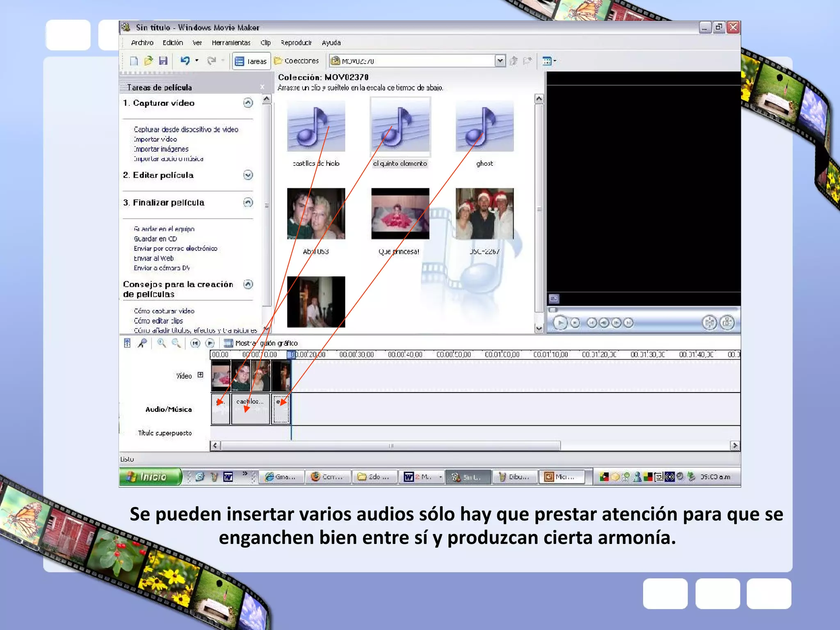840x630 pixels.
Task: Click the full screen preview icon
Action: pyautogui.click(x=554, y=299)
